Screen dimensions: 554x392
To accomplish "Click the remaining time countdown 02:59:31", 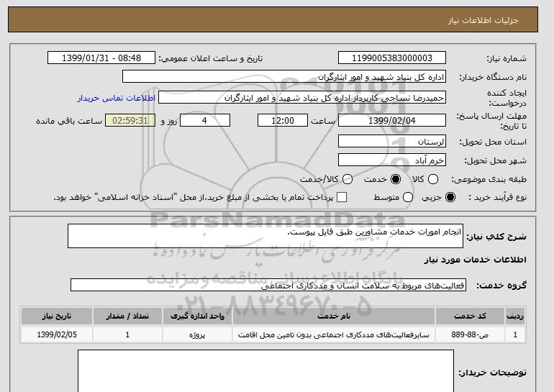I will click(x=130, y=120).
